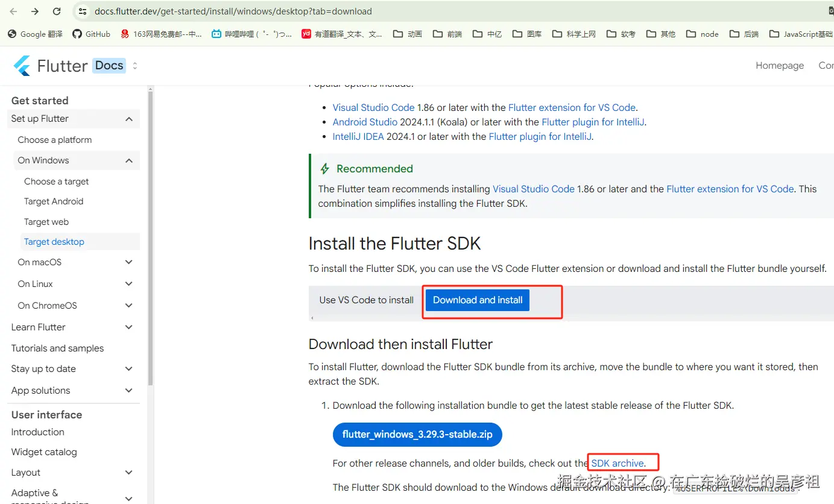Viewport: 834px width, 504px height.
Task: Open Choose a platform in sidebar
Action: 55,140
